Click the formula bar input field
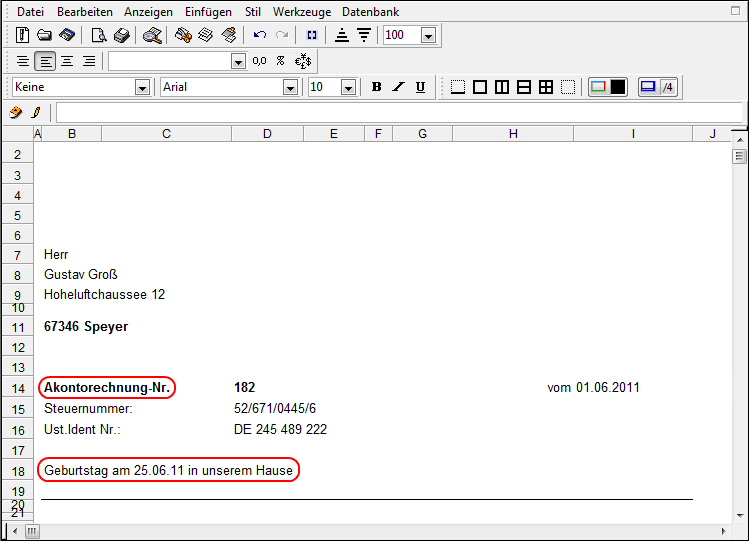Viewport: 749px width, 541px height. click(x=398, y=112)
